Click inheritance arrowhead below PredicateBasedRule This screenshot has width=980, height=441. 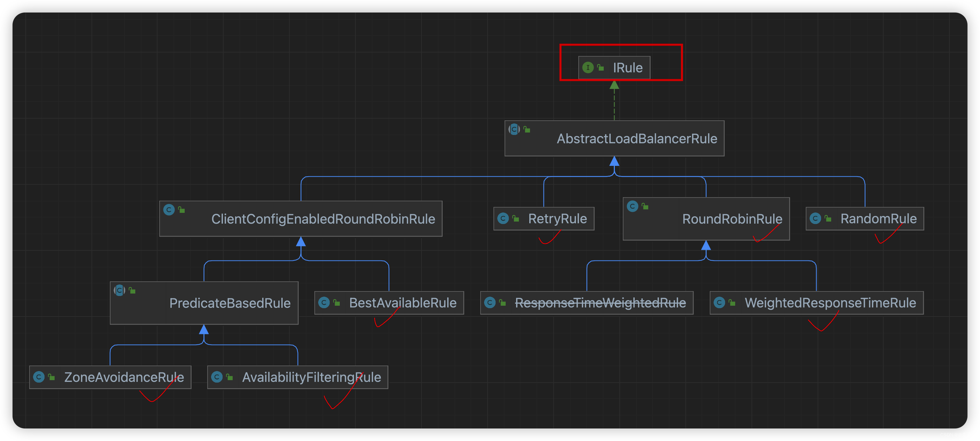coord(204,329)
